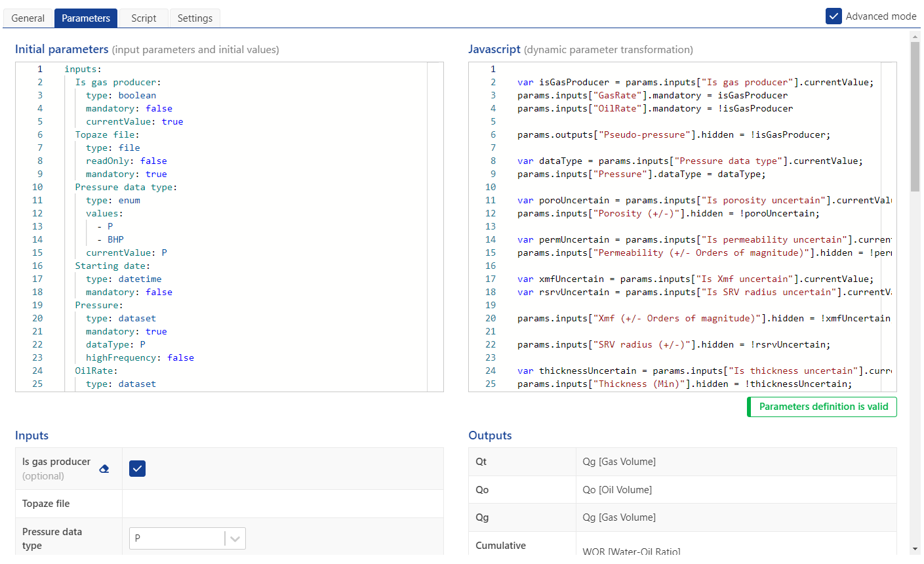Click the Initial parameters heading

[x=62, y=49]
